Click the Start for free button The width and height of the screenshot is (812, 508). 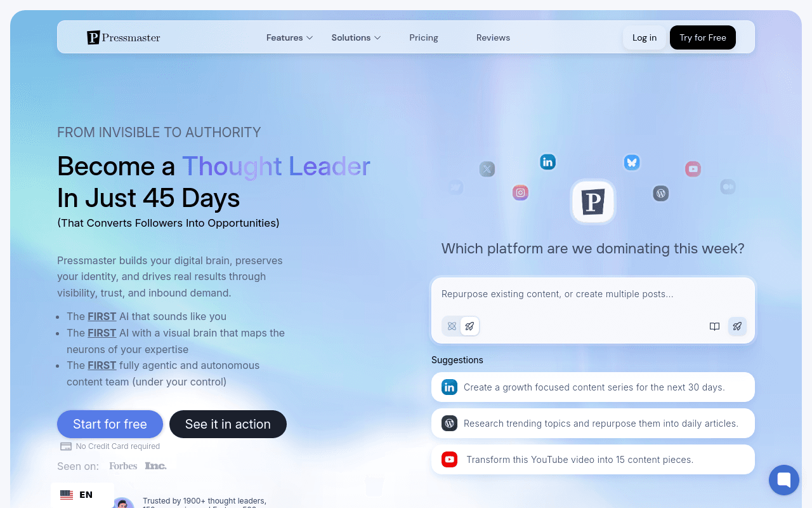pyautogui.click(x=110, y=424)
